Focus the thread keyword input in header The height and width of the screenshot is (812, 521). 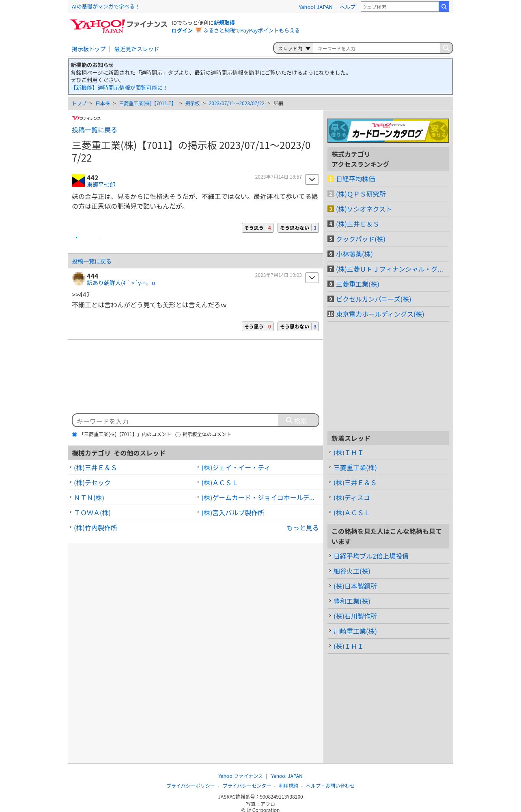(377, 48)
